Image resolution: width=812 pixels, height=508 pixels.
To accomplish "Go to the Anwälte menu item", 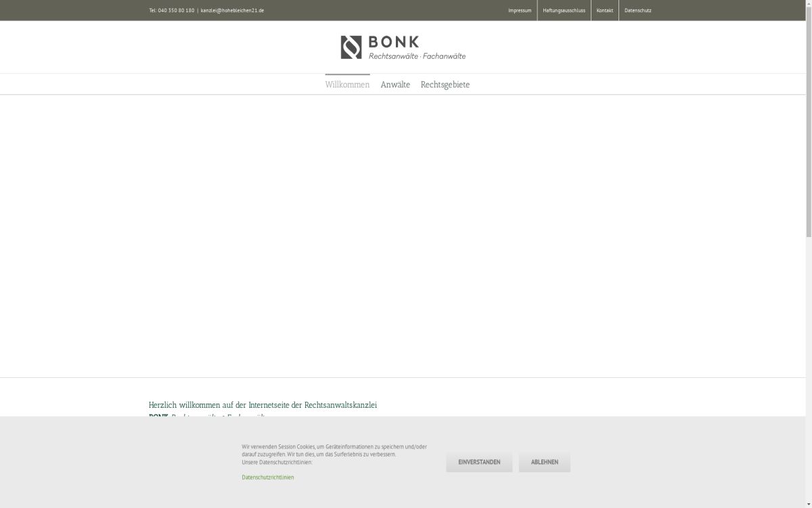I will tap(395, 85).
